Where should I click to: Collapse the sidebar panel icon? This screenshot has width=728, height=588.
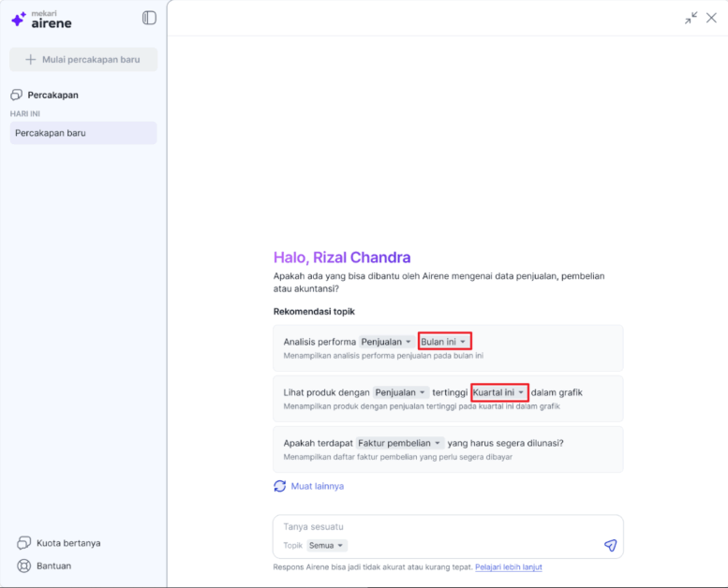coord(149,18)
